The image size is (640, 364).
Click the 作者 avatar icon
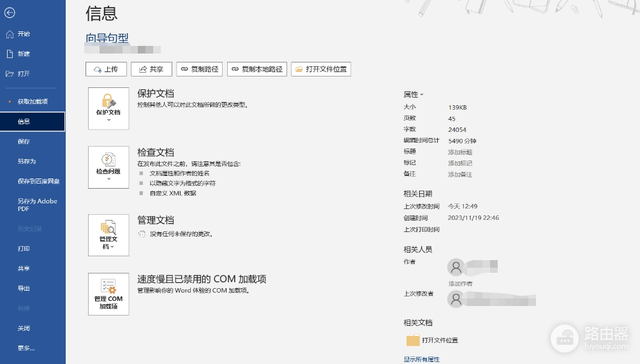(x=456, y=267)
